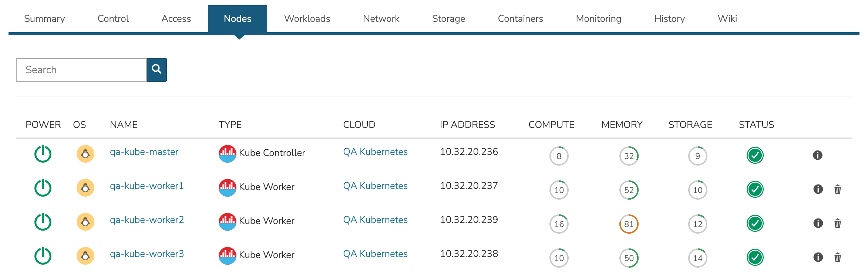Click the Linux OS icon for qa-kube-master
Screen dimensions: 868x278
tap(85, 154)
